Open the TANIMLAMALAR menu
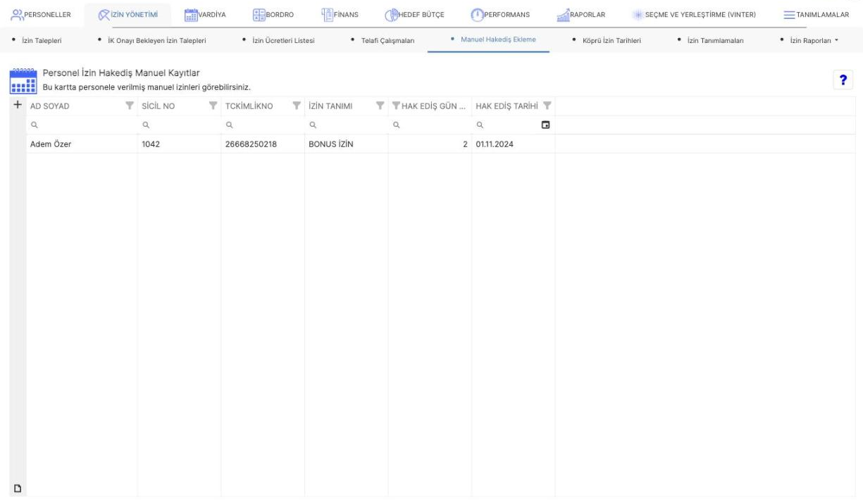 click(817, 13)
